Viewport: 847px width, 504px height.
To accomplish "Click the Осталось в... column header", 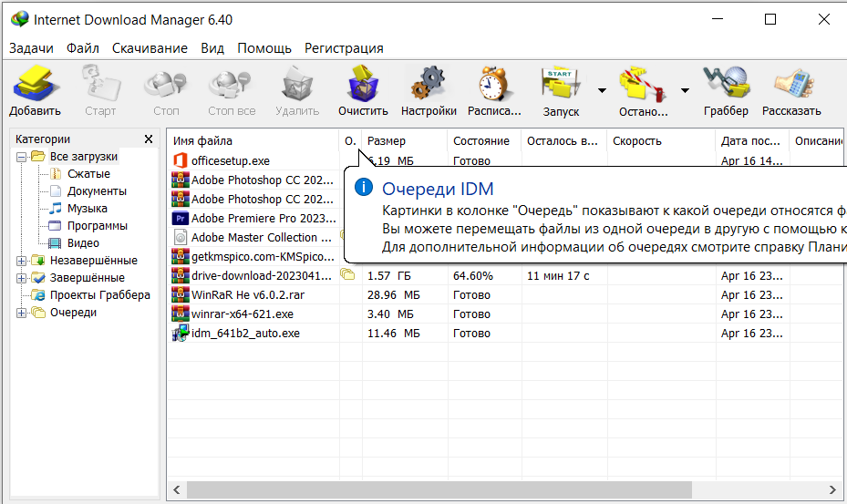I will tap(564, 141).
